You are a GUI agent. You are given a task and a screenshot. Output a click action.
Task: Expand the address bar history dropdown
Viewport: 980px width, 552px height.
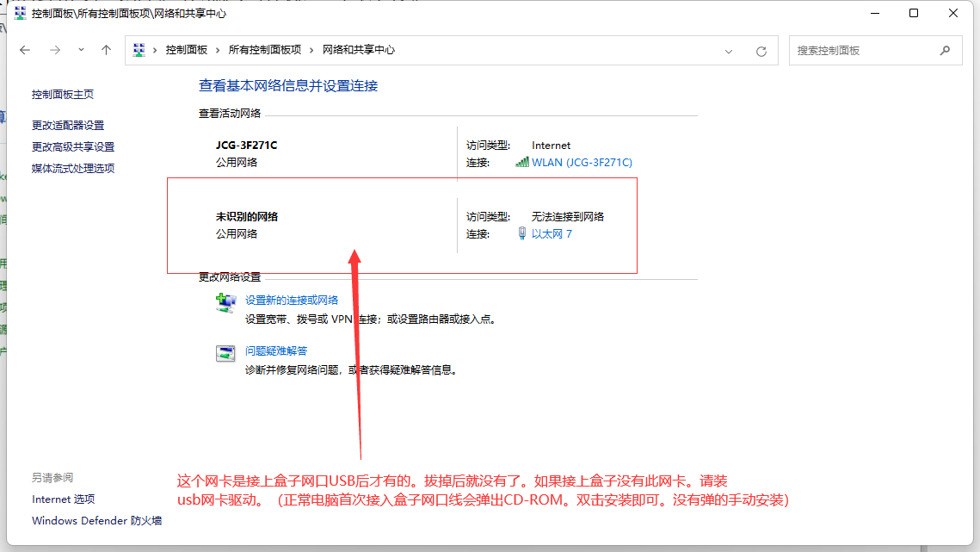(x=729, y=50)
